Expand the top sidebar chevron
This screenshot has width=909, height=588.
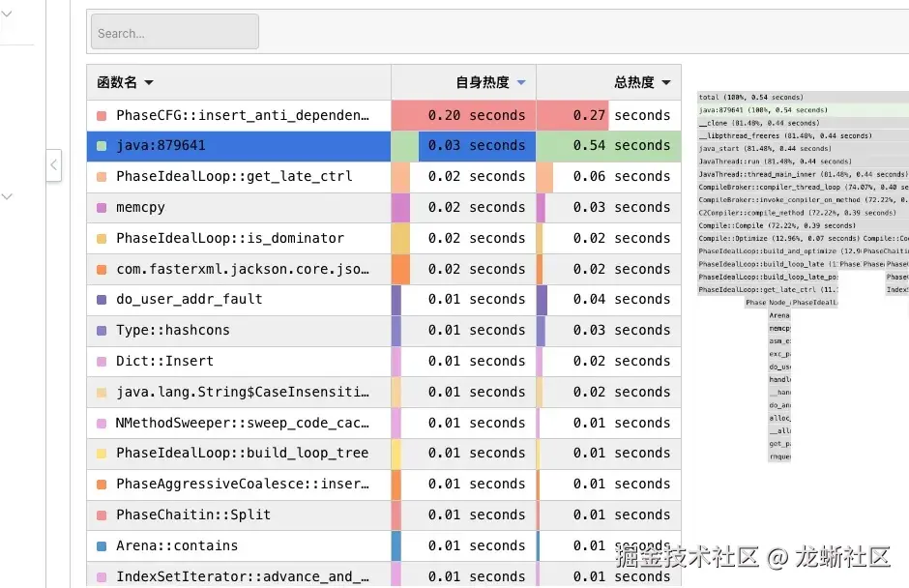pos(7,13)
